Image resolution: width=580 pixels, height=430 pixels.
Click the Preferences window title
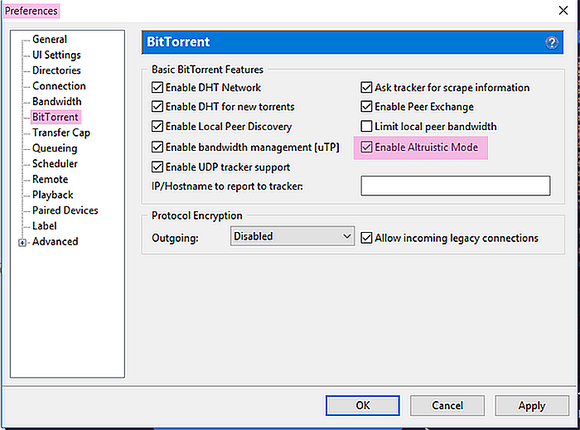(31, 11)
